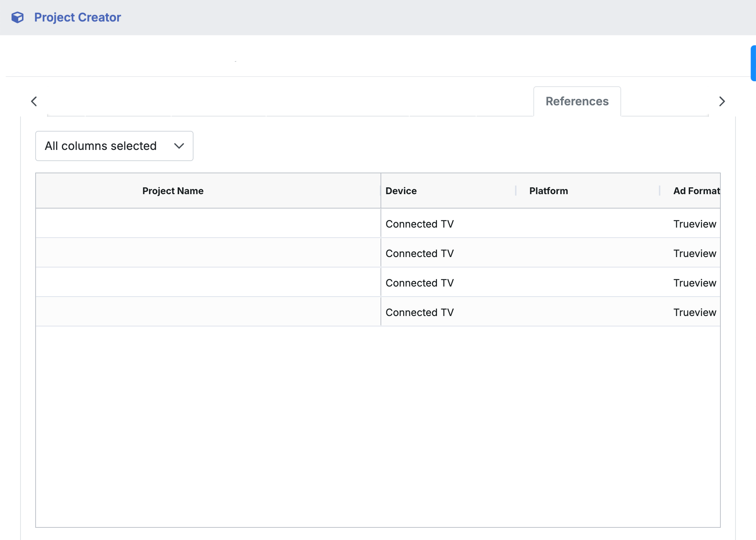Sort by the Ad Format column header

click(x=697, y=191)
